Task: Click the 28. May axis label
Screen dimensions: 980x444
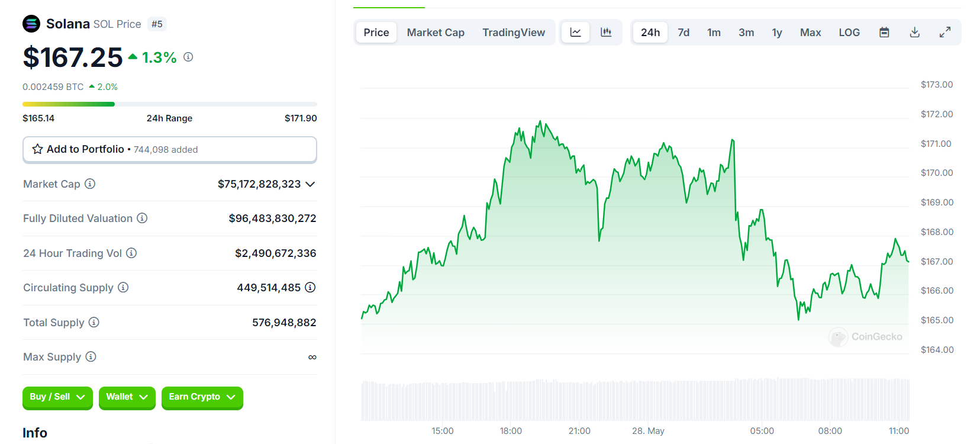Action: coord(648,431)
